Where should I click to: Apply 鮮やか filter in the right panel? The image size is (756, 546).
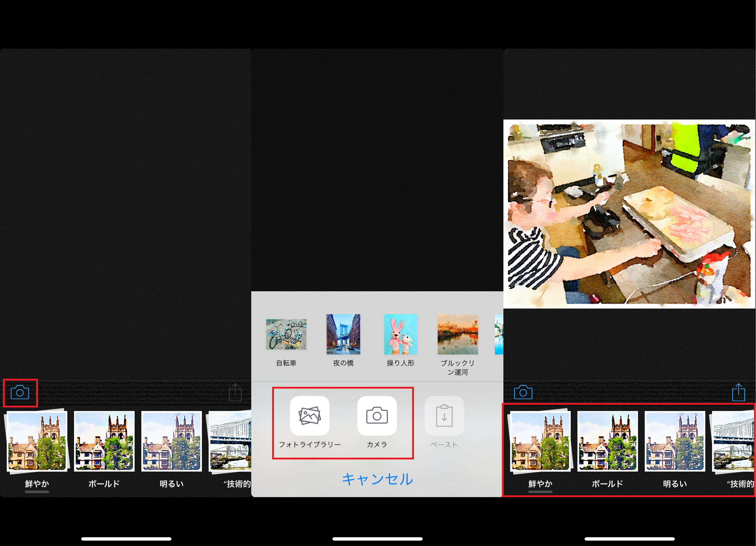[540, 442]
